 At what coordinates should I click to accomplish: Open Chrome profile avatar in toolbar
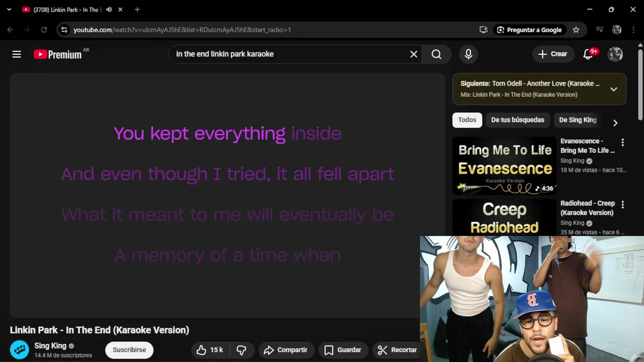[x=617, y=30]
